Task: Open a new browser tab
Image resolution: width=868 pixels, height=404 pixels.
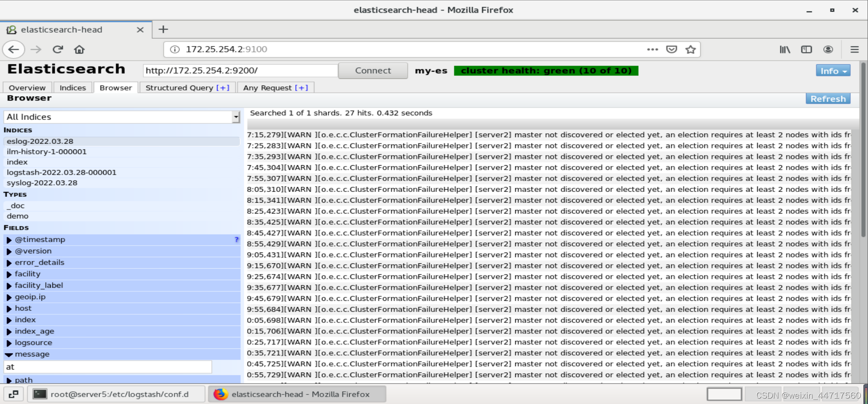Action: [x=163, y=29]
